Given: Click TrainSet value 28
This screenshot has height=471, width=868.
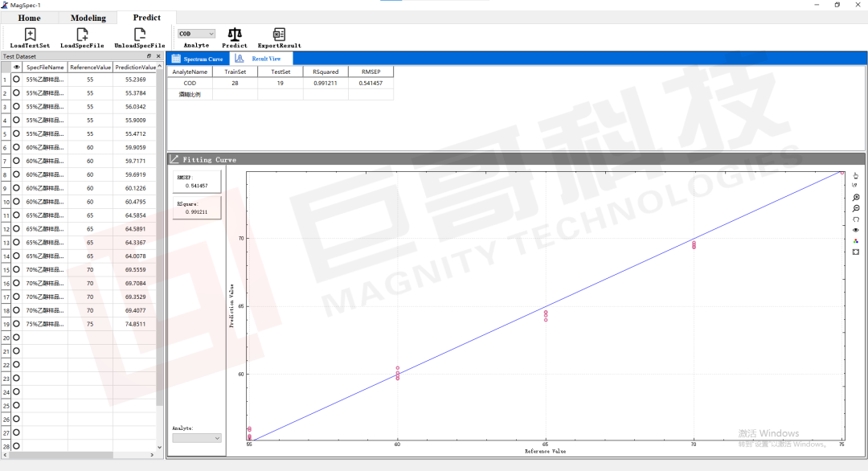Looking at the screenshot, I should [235, 83].
